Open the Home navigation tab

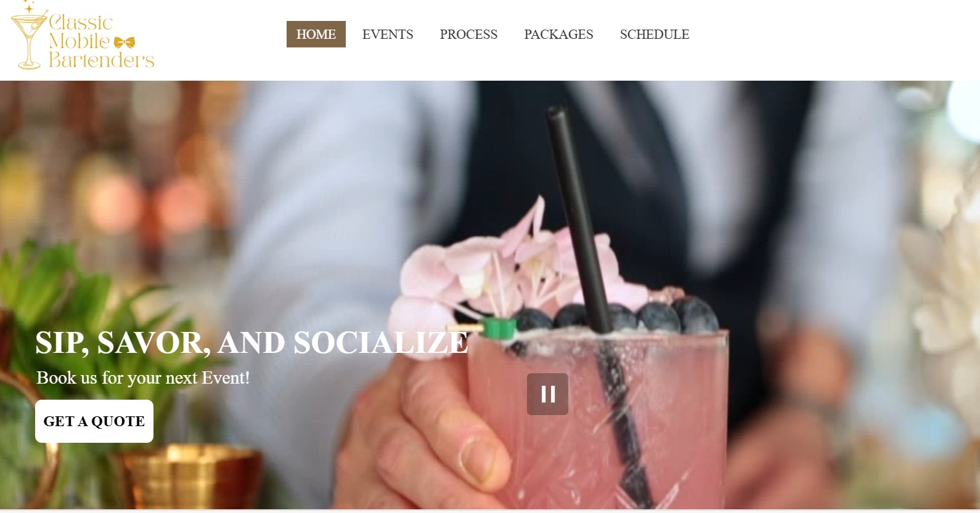tap(316, 34)
